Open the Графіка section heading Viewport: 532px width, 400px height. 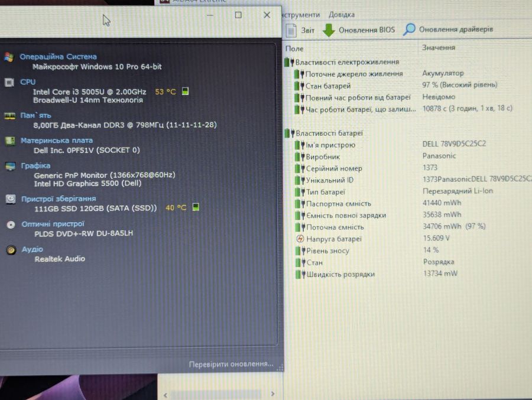pyautogui.click(x=35, y=165)
